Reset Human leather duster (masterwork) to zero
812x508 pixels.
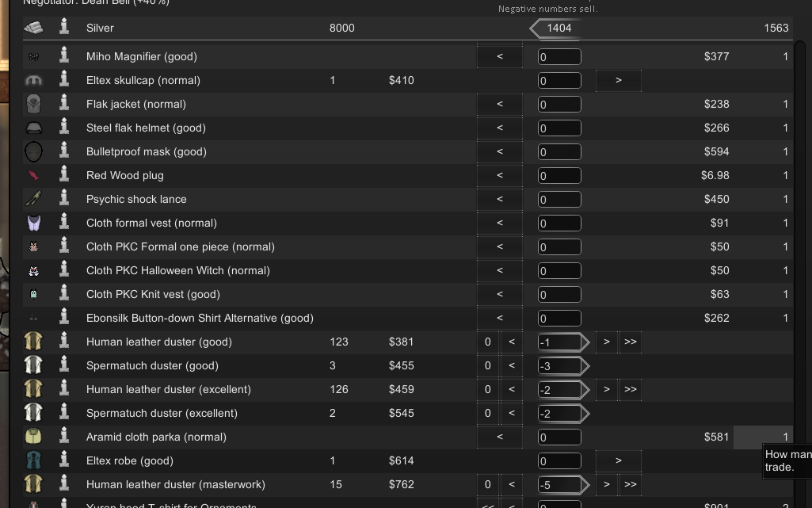tap(487, 485)
